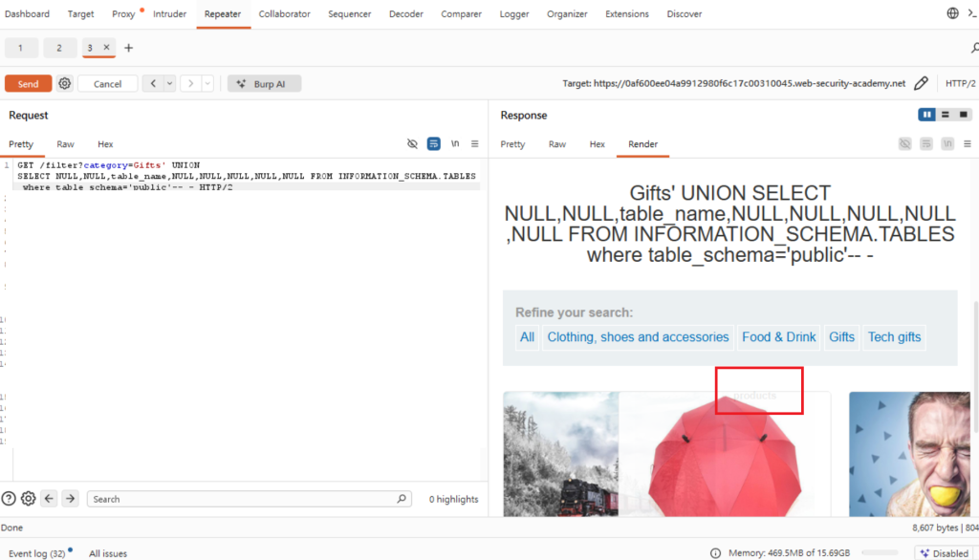
Task: Click the Send button
Action: [28, 84]
